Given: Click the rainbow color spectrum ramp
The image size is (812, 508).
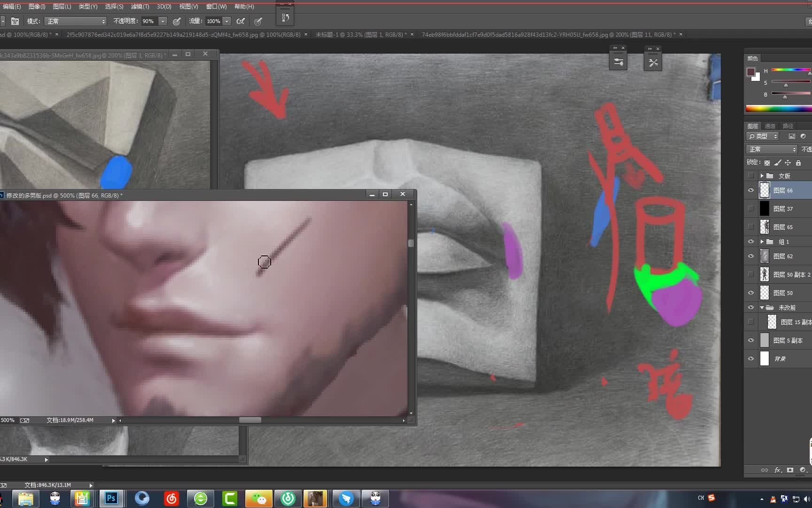Looking at the screenshot, I should [779, 109].
